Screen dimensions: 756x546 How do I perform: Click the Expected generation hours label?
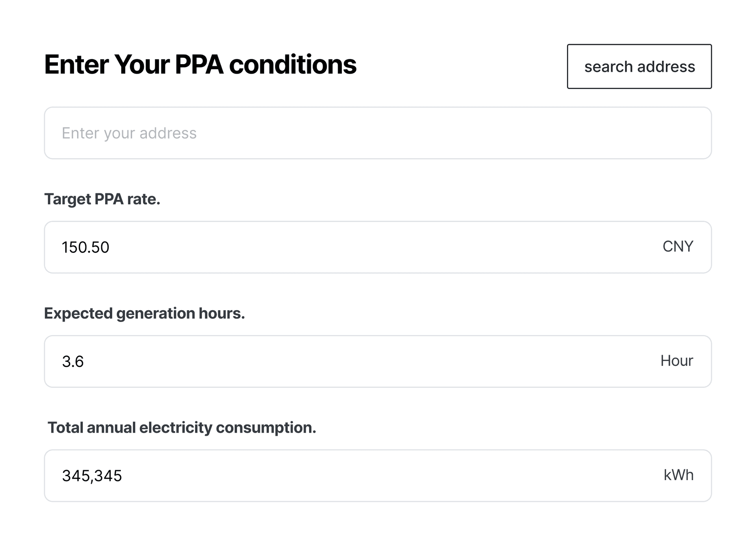[x=145, y=313]
